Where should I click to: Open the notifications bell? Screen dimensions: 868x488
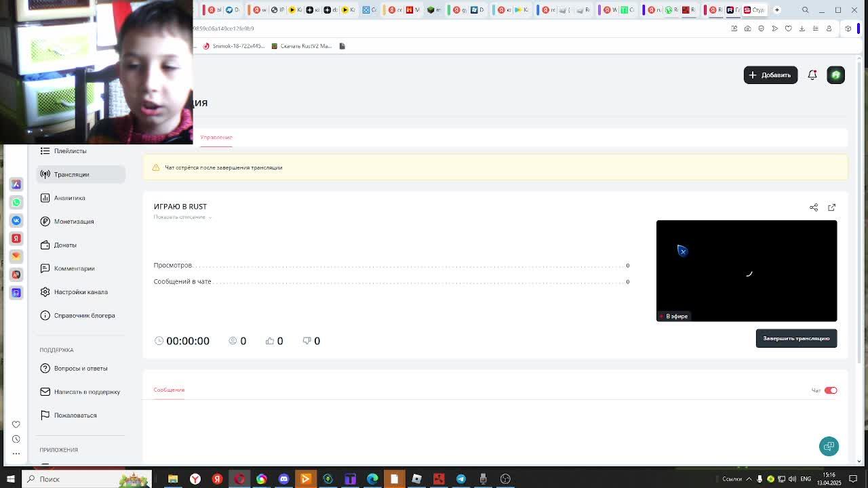pos(812,75)
